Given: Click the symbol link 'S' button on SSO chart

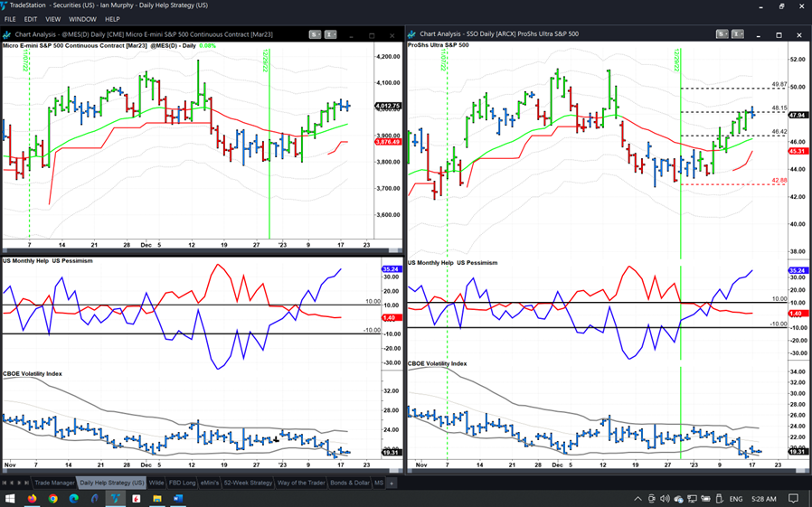Looking at the screenshot, I should coord(721,34).
